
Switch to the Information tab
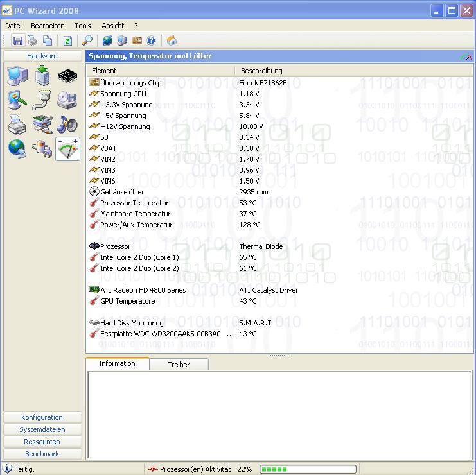coord(117,363)
